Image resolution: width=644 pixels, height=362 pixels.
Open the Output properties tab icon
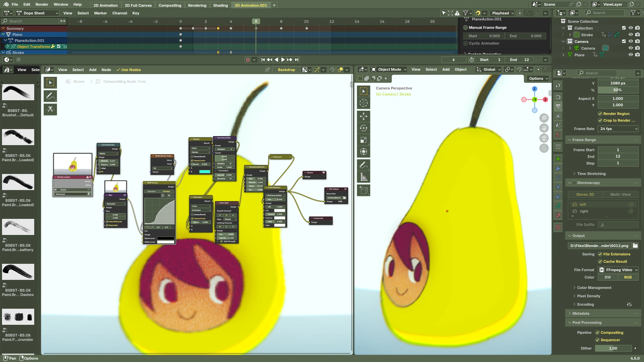558,107
